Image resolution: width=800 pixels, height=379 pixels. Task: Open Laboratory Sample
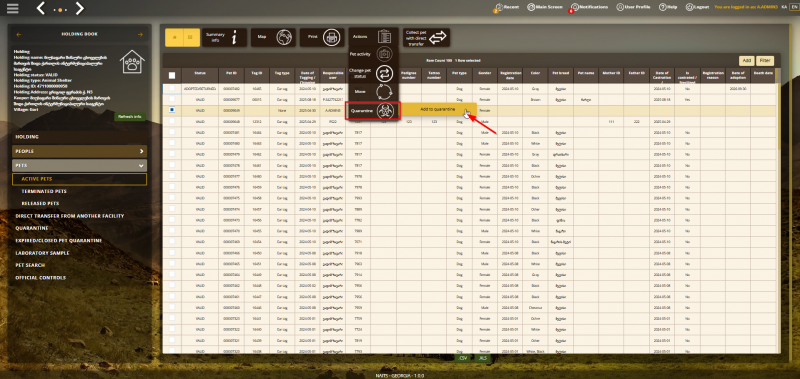42,253
